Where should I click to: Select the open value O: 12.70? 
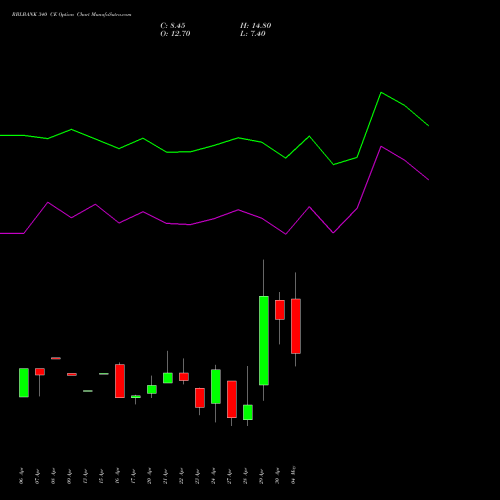coord(175,34)
